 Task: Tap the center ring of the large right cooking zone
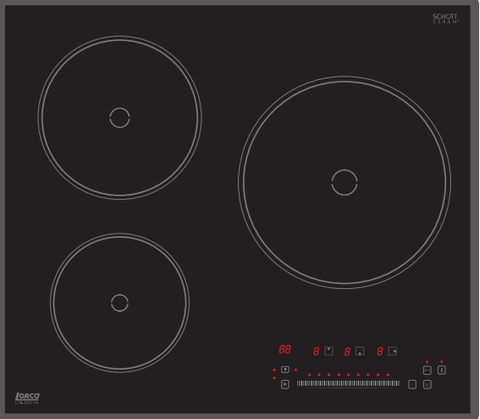click(345, 182)
